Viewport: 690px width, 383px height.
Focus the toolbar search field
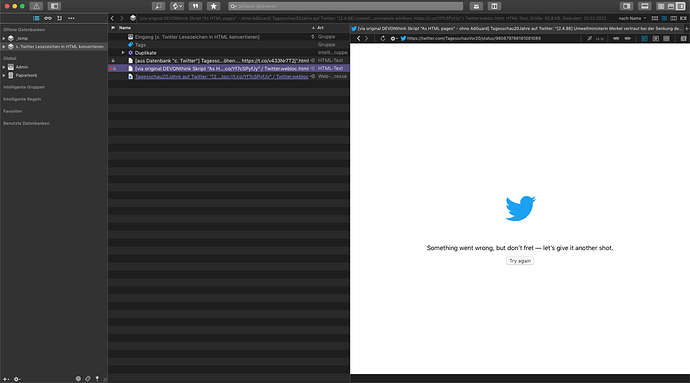click(345, 6)
